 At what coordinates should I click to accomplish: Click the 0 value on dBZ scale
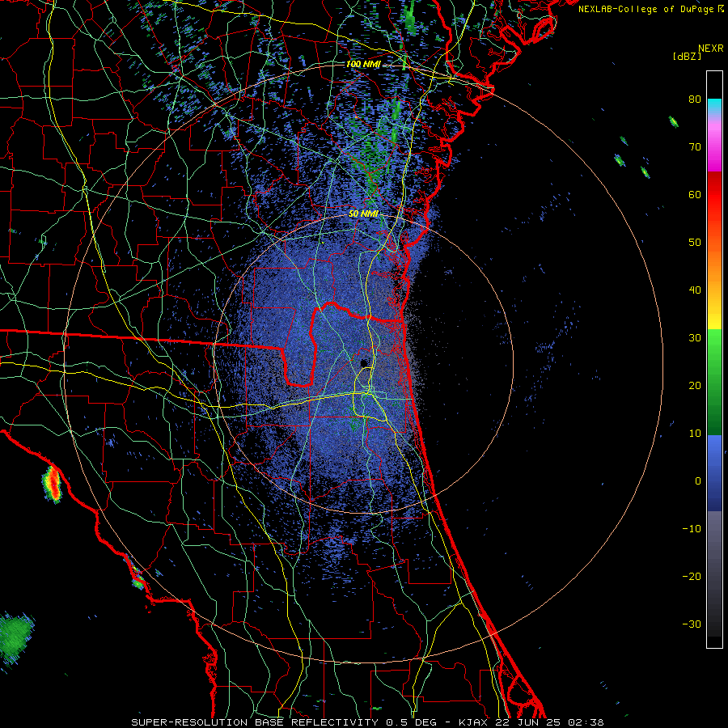coord(698,481)
